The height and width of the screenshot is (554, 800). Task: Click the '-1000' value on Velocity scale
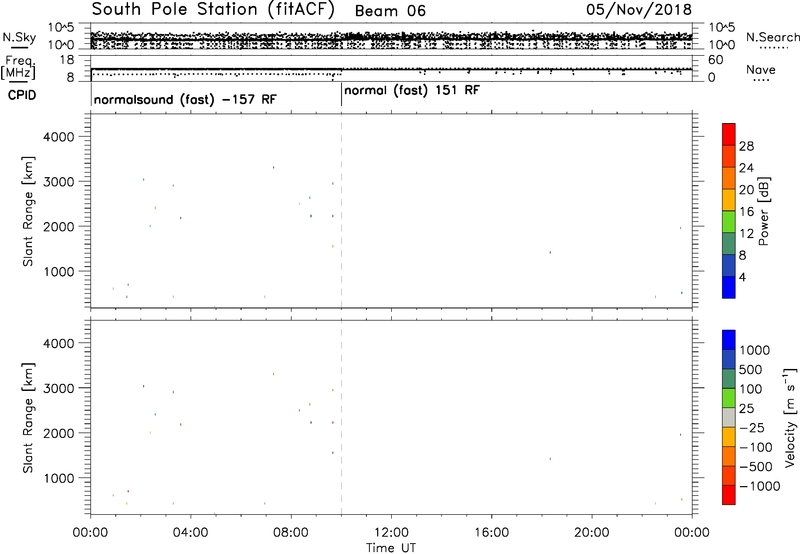tap(760, 486)
